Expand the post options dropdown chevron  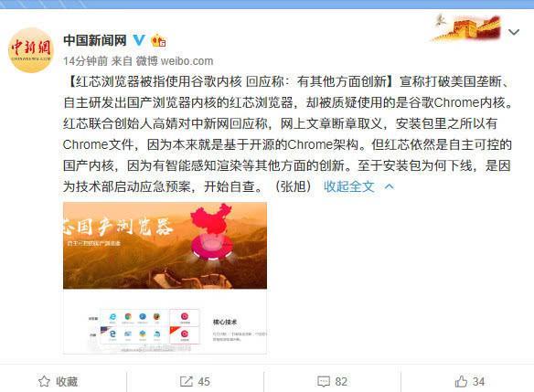pos(514,32)
